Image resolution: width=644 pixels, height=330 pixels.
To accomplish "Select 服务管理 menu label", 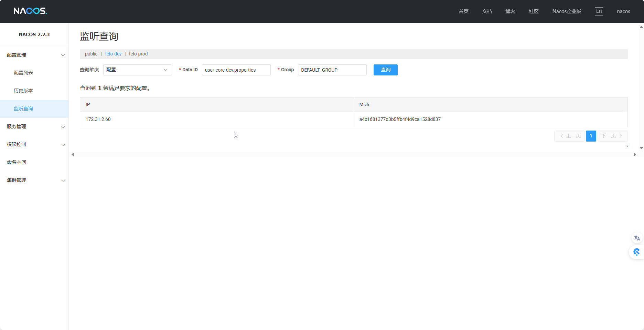I will [17, 126].
